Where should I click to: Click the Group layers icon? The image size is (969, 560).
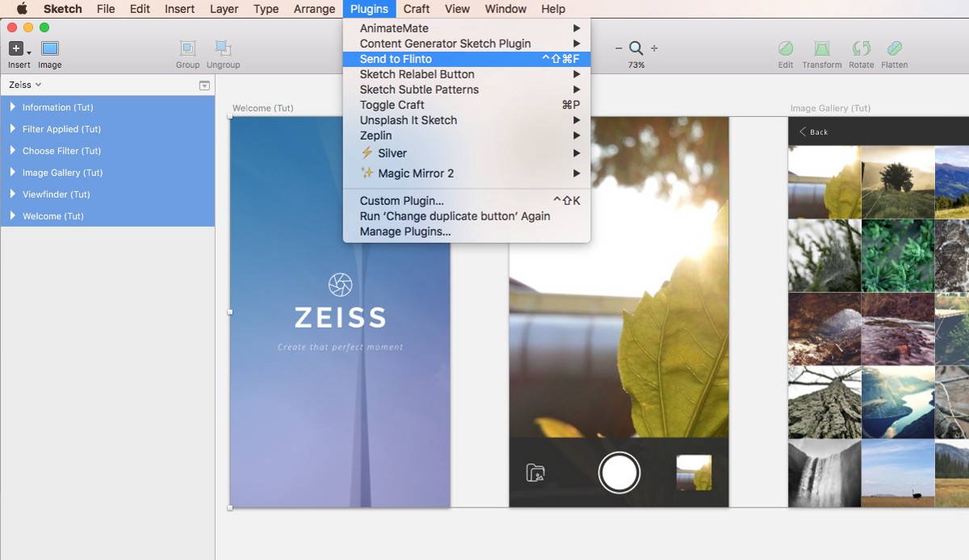click(187, 49)
